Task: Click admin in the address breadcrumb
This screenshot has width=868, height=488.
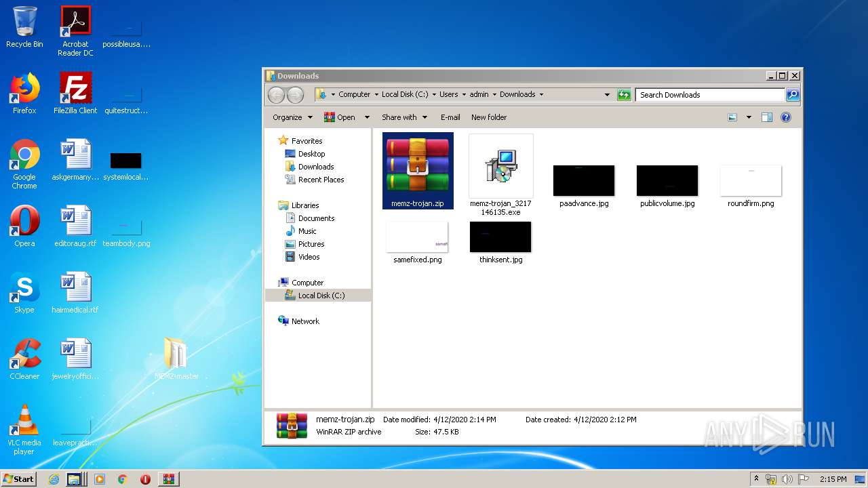Action: coord(479,94)
